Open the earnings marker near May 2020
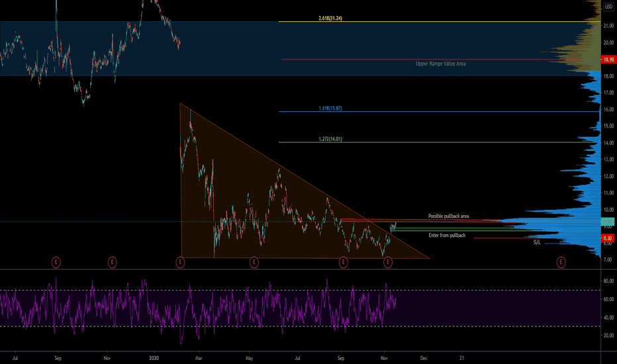Screen dimensions: 617x364 pyautogui.click(x=254, y=261)
